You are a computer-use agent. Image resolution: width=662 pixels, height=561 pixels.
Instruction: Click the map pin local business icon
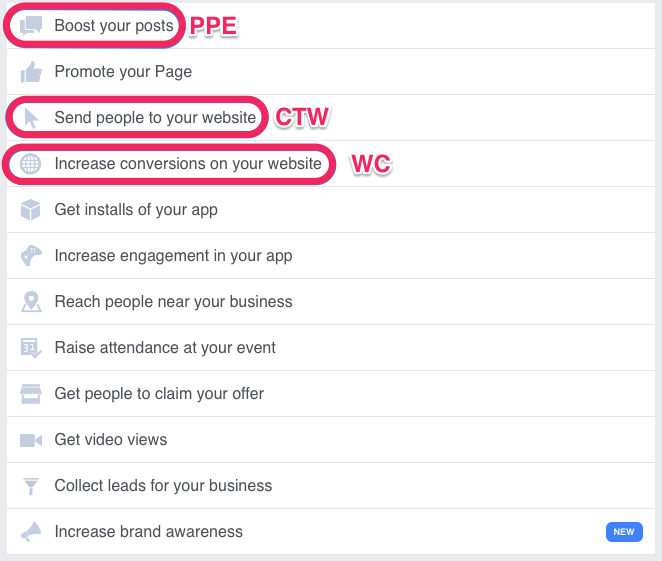31,302
